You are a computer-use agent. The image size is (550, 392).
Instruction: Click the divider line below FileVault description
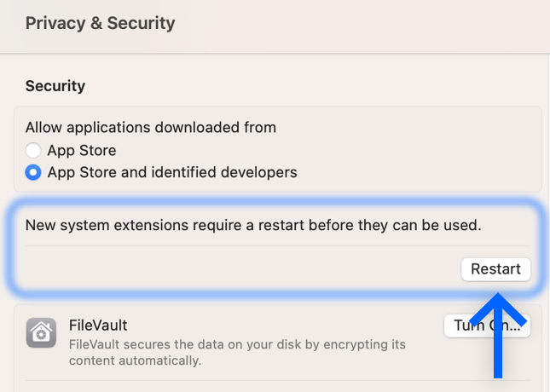pos(277,380)
